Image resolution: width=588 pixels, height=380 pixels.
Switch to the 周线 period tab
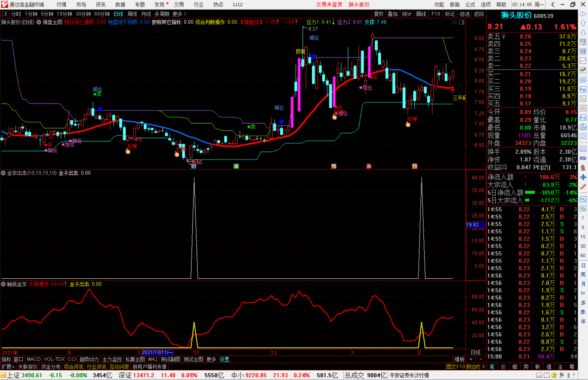point(132,14)
